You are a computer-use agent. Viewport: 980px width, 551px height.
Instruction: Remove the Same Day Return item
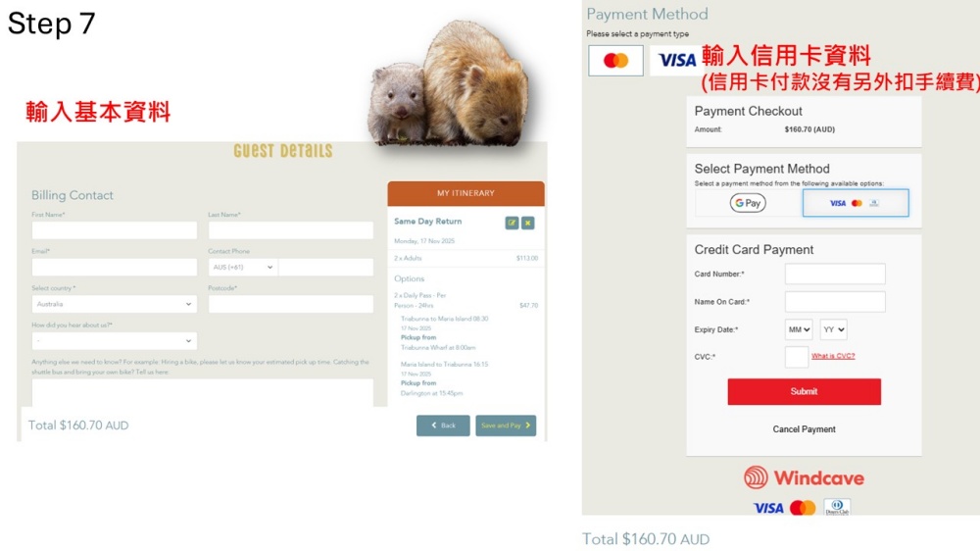click(x=528, y=223)
